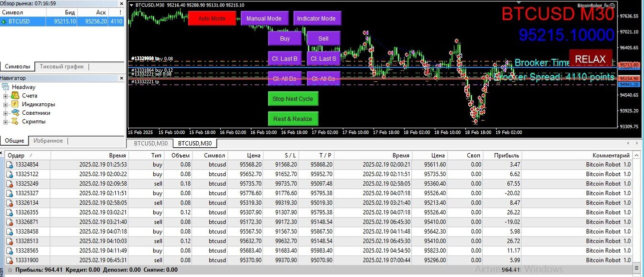Click the Cl. Last B button

point(285,58)
